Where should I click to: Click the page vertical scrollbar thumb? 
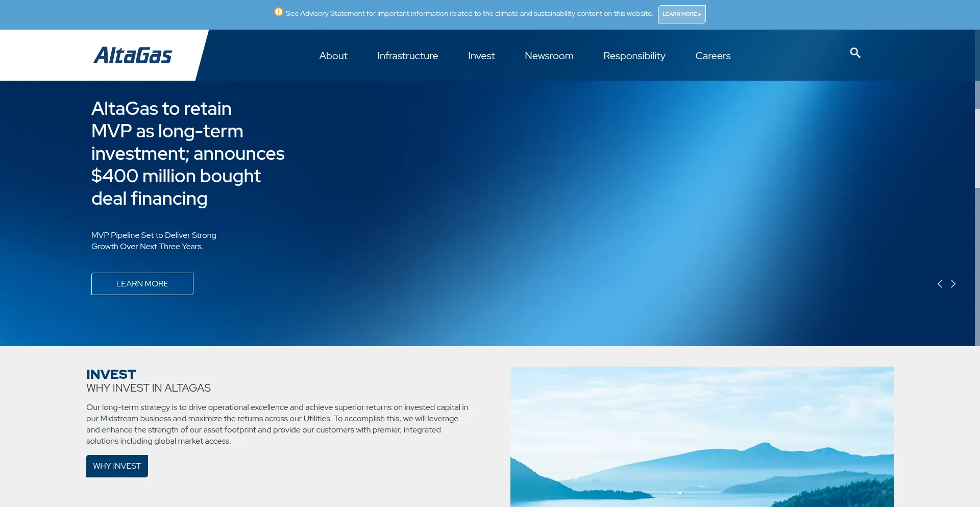click(x=977, y=148)
